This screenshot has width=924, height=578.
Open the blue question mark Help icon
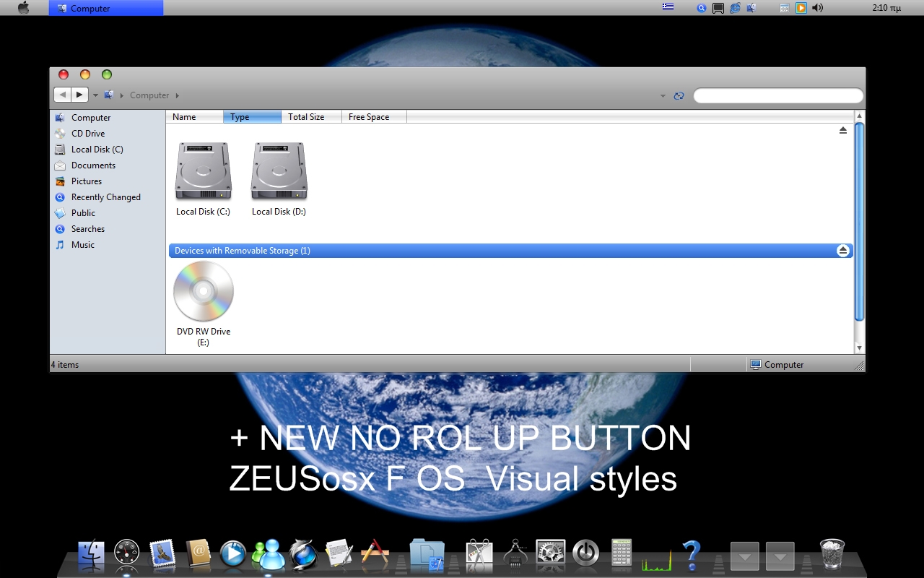click(x=692, y=554)
